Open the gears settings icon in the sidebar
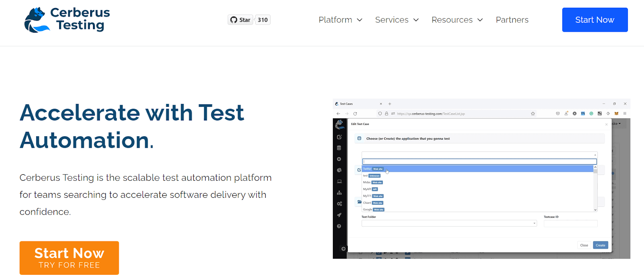The width and height of the screenshot is (644, 278). point(339,204)
